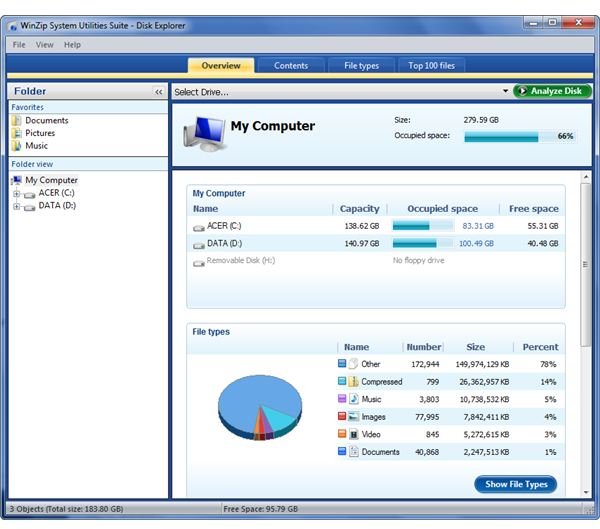This screenshot has height=529, width=600.
Task: Click the Images file type picture icon
Action: click(354, 416)
